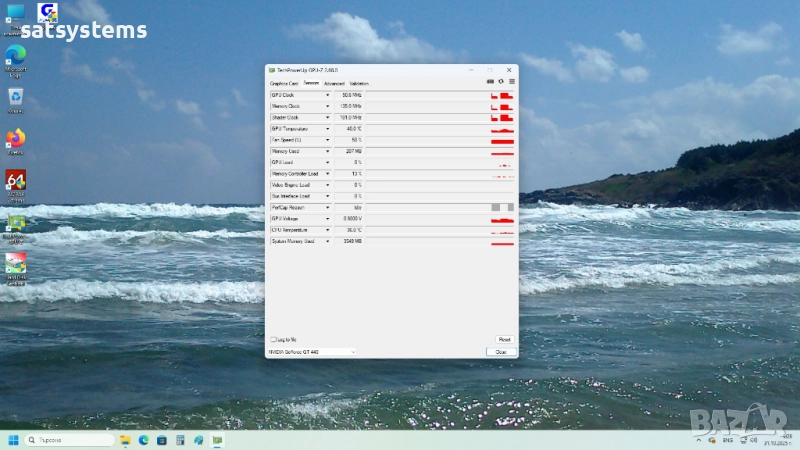Image resolution: width=800 pixels, height=450 pixels.
Task: Expand the GPU Temperature sensor dropdown
Action: 327,129
